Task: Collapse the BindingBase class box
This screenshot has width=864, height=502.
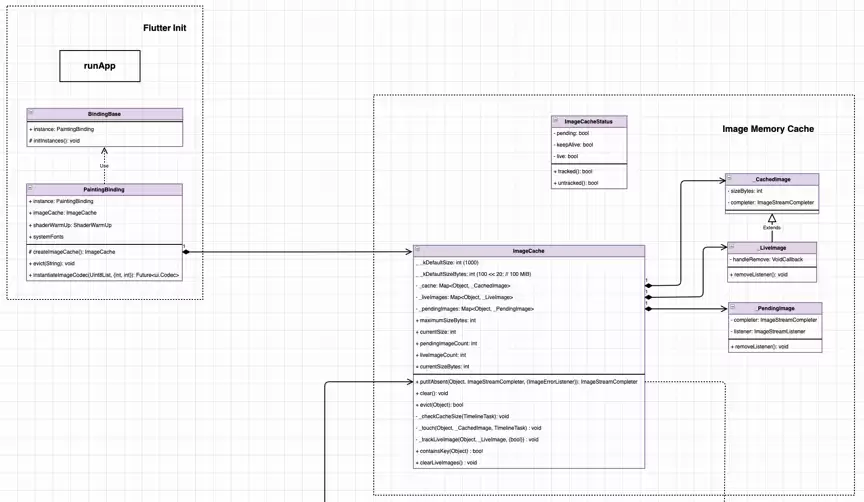Action: click(x=31, y=112)
